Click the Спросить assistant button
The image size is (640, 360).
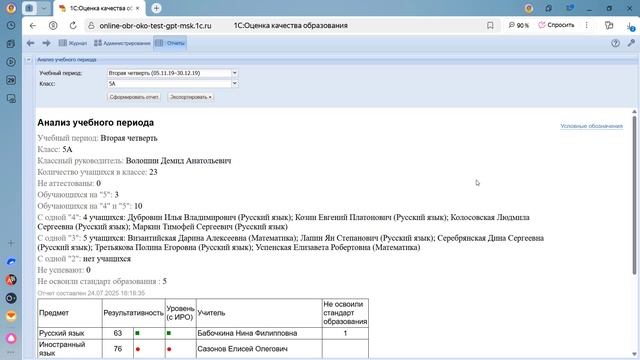click(556, 25)
